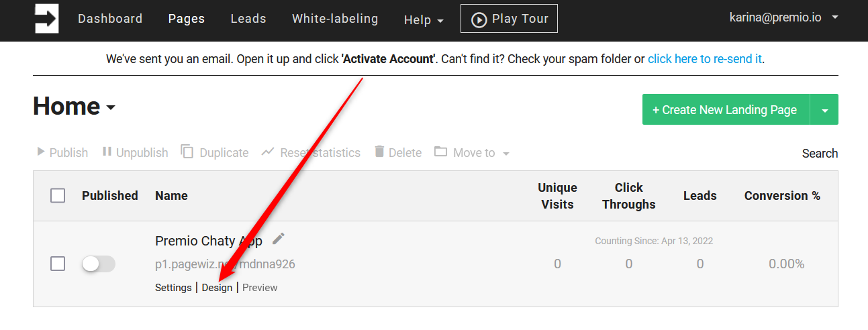Click the Move to folder icon
This screenshot has height=330, width=868.
click(440, 152)
